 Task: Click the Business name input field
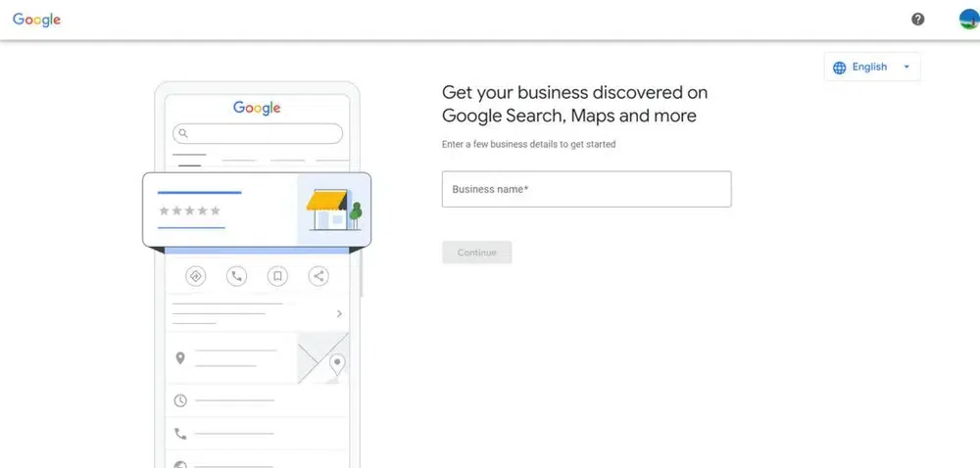pos(586,189)
